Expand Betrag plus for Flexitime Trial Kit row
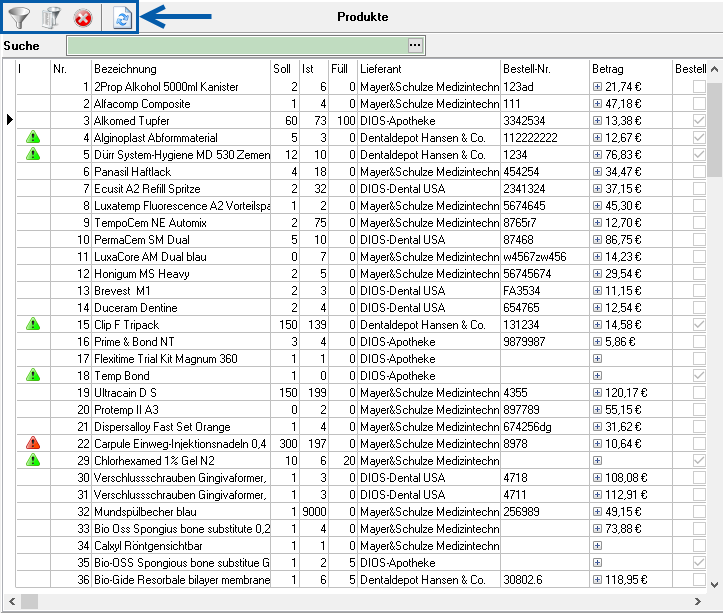 coord(597,358)
